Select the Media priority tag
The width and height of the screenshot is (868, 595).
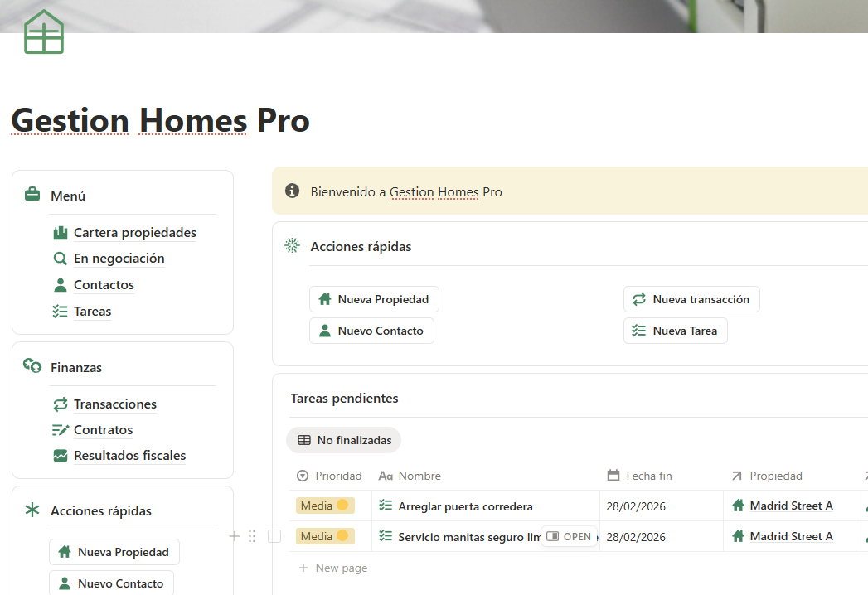pos(325,506)
